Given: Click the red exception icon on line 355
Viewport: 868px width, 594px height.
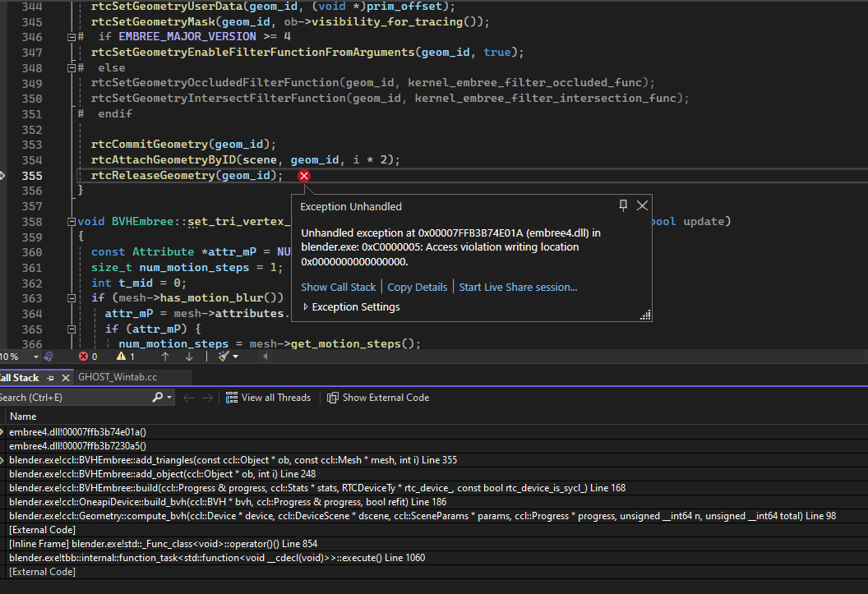Looking at the screenshot, I should tap(303, 176).
